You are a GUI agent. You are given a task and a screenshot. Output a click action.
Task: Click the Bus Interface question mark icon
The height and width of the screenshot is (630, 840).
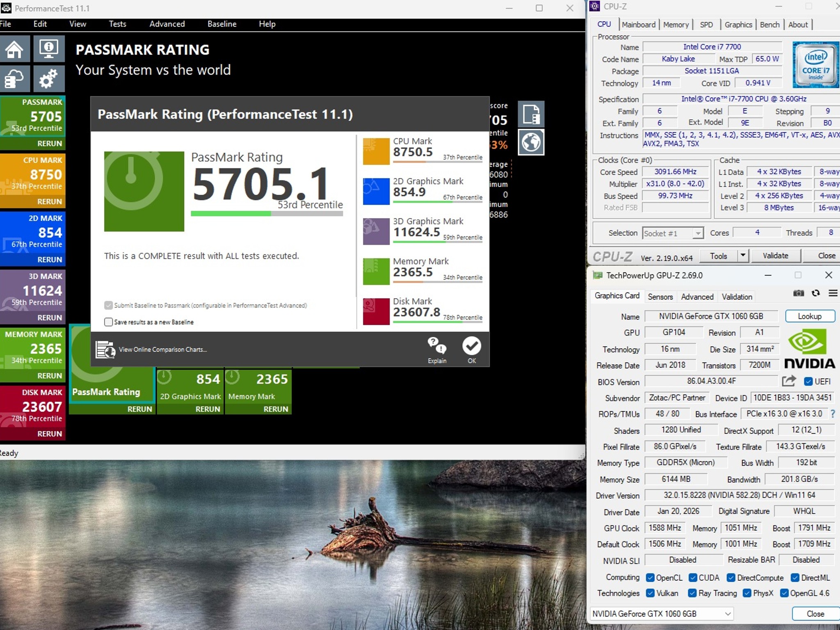pyautogui.click(x=833, y=414)
